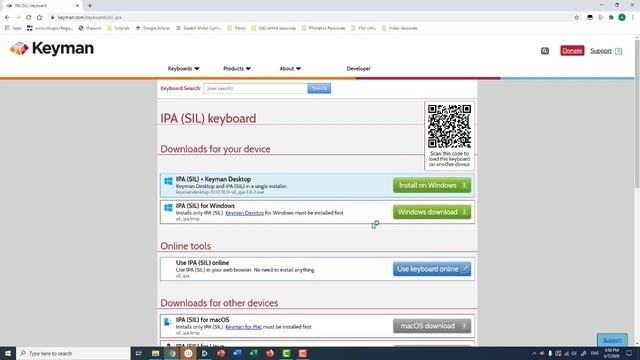Open Firefox from taskbar

pyautogui.click(x=270, y=353)
